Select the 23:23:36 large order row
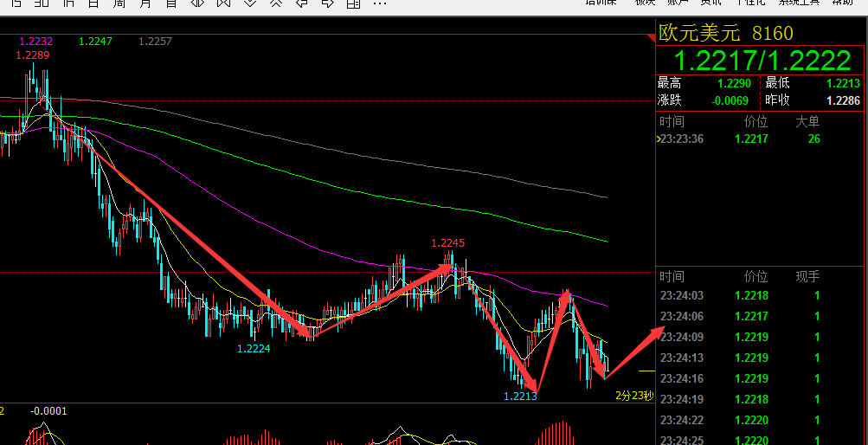The image size is (868, 445). [x=762, y=139]
